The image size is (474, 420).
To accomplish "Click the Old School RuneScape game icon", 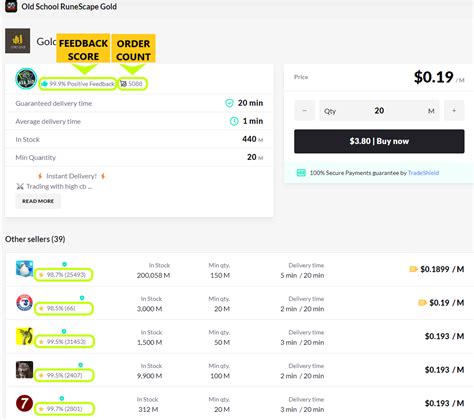I will [x=11, y=6].
